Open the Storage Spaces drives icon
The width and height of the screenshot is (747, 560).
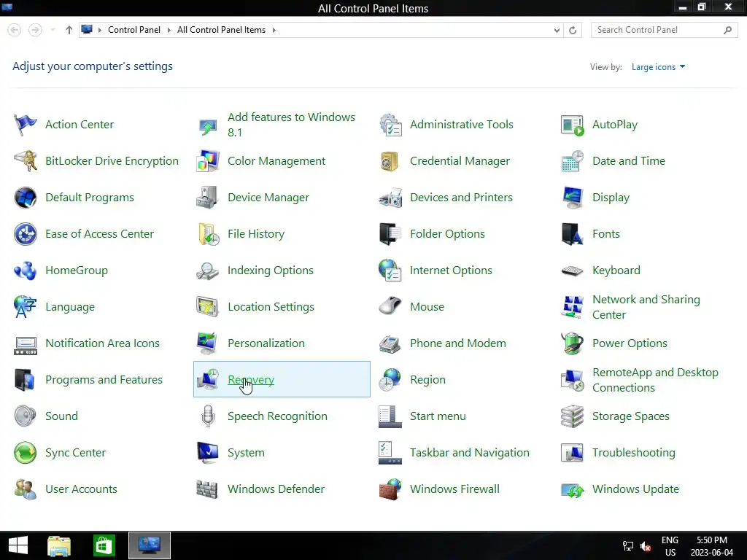pyautogui.click(x=572, y=416)
